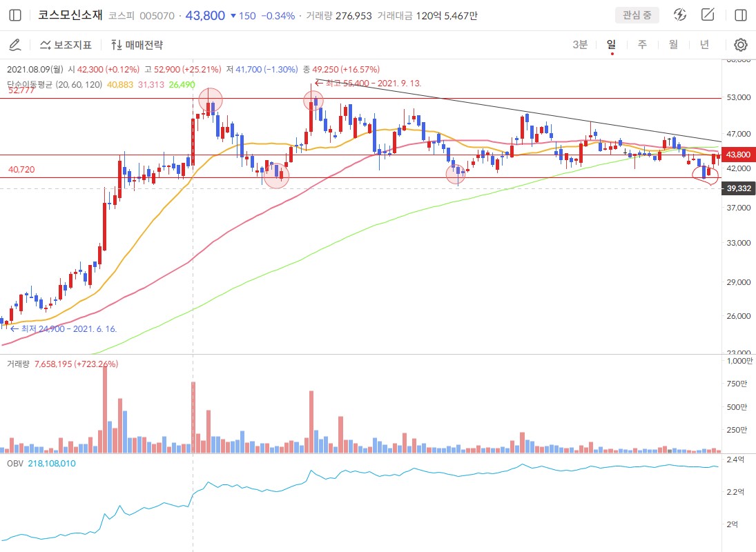756x552 pixels.
Task: Click the 2.2억 OBV axis label
Action: click(735, 492)
